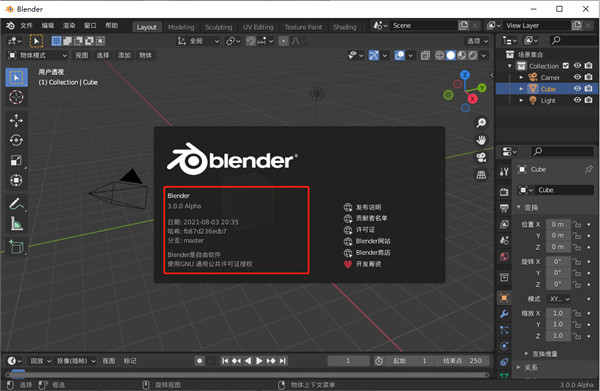Hide Camera in viewport via eye
Viewport: 600px width, 391px height.
tap(577, 77)
